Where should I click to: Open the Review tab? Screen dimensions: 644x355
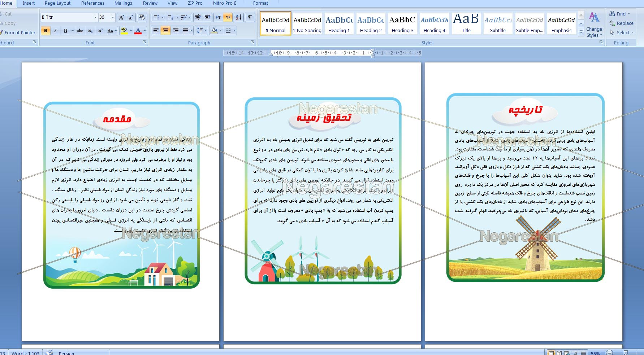(x=150, y=3)
